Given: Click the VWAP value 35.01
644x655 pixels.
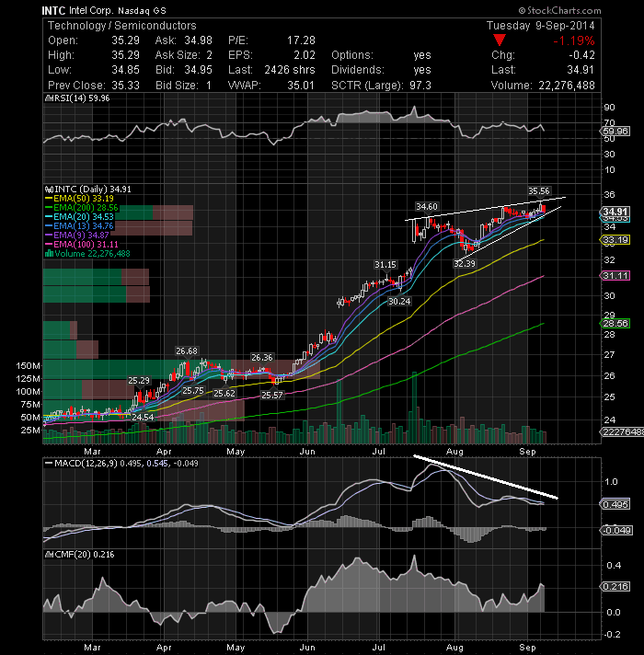Looking at the screenshot, I should 301,86.
